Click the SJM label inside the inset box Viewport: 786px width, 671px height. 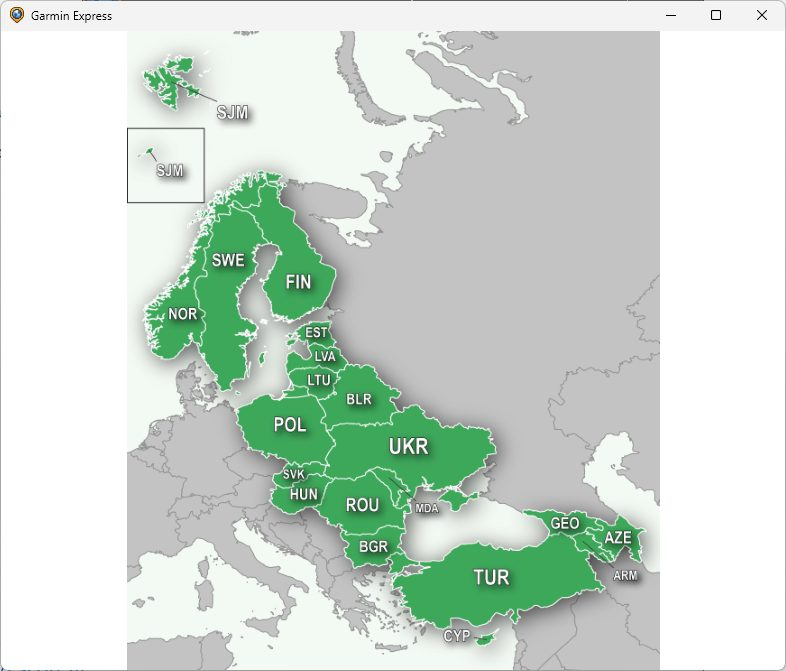[170, 171]
